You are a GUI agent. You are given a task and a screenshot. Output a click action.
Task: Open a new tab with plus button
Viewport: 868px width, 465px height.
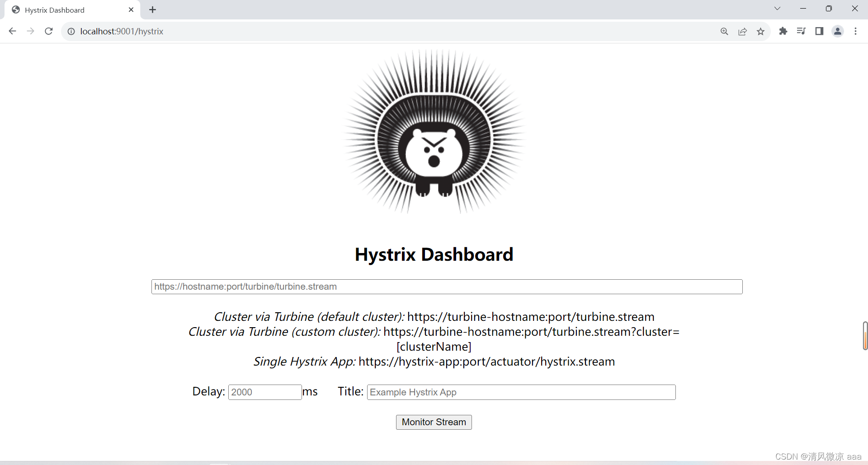pos(153,9)
